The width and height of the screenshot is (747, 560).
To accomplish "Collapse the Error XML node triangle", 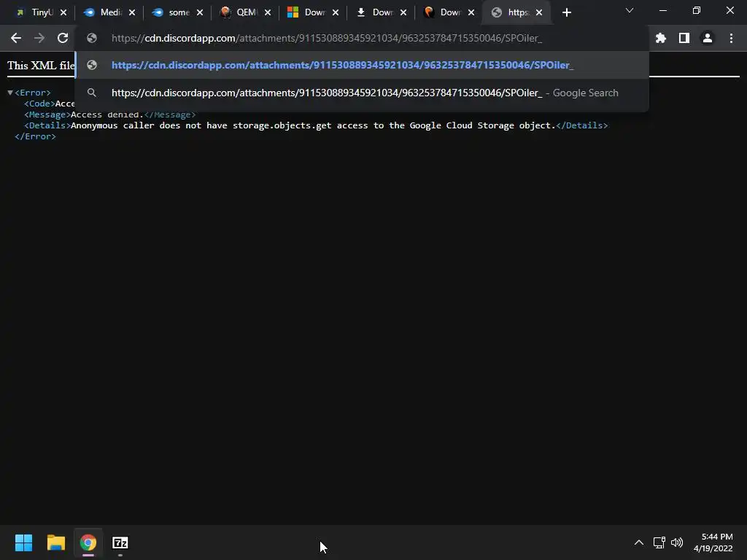I will (10, 93).
